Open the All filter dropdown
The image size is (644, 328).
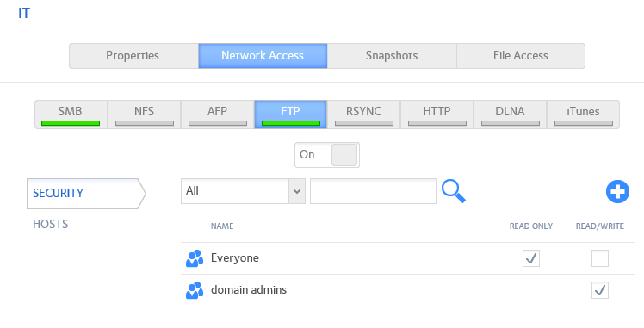pyautogui.click(x=243, y=191)
